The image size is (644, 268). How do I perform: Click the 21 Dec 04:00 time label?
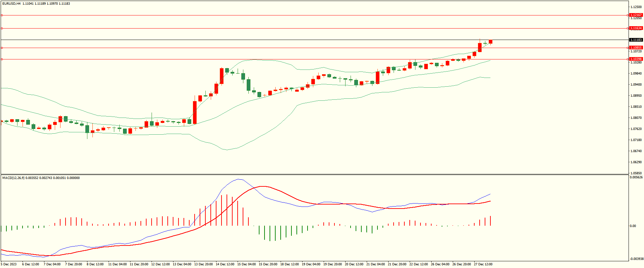click(x=375, y=264)
